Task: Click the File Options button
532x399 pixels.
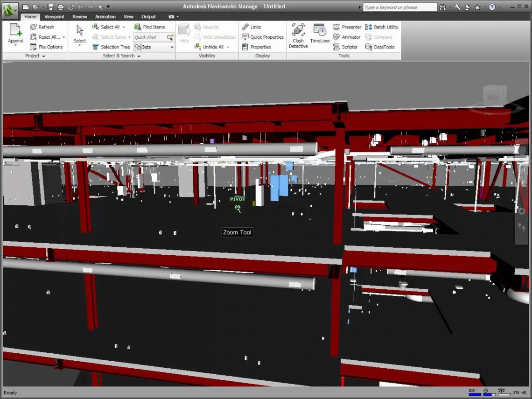Action: click(46, 47)
